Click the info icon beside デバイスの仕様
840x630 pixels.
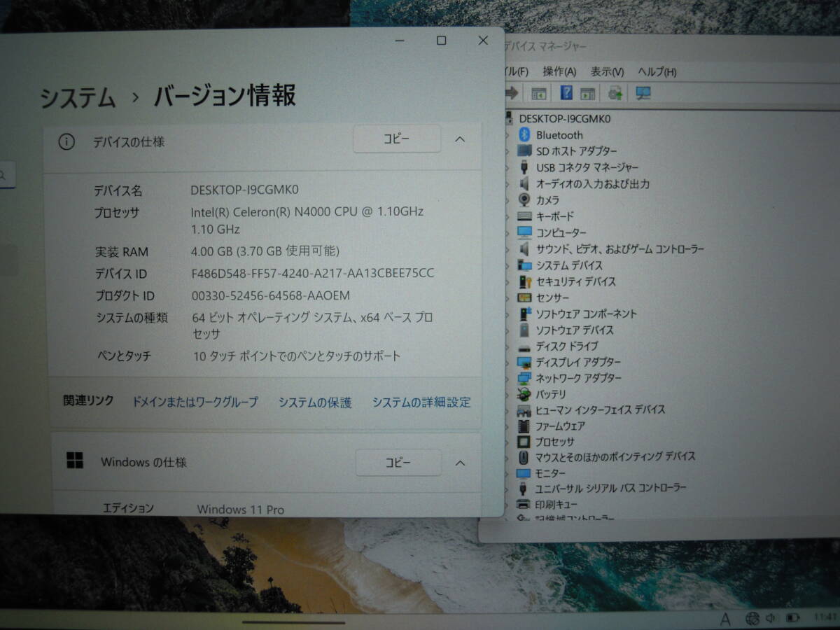coord(66,142)
